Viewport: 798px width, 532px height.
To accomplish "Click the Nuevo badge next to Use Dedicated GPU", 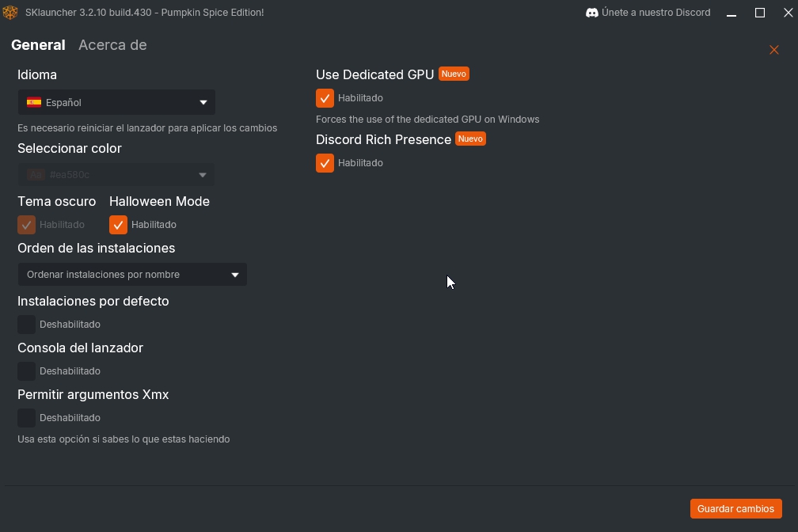I will (454, 73).
